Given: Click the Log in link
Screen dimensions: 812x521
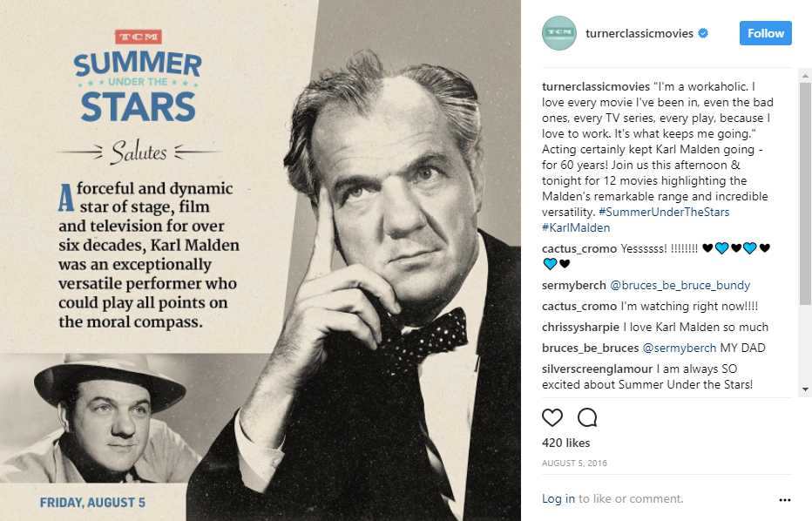Looking at the screenshot, I should click(x=558, y=499).
